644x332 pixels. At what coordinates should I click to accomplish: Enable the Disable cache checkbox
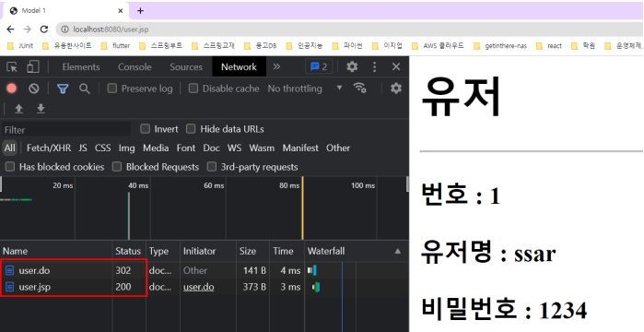point(193,89)
